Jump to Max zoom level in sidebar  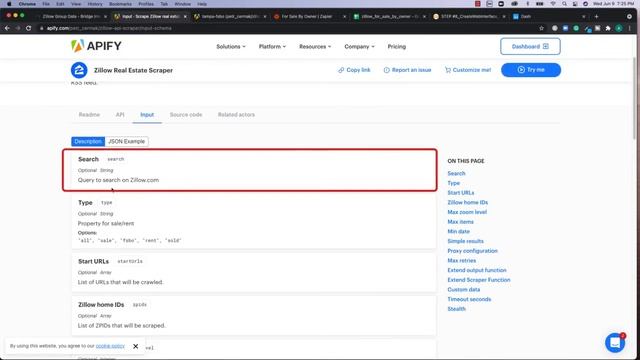467,212
